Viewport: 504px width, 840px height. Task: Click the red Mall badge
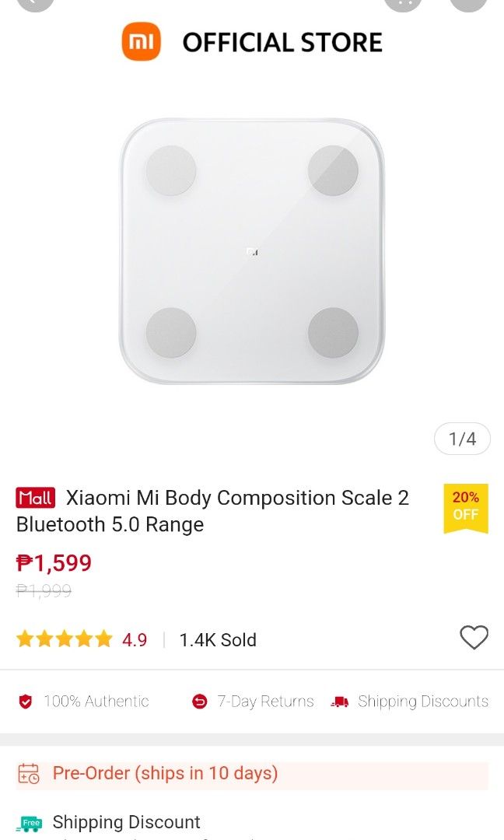tap(34, 497)
